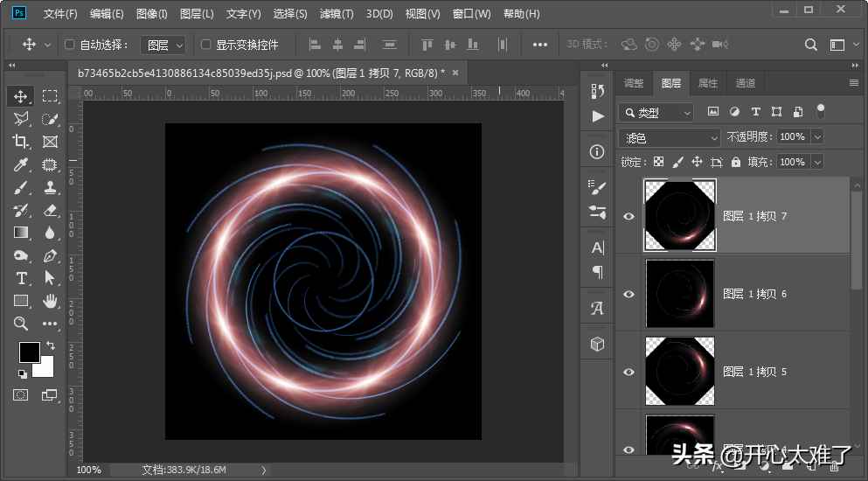Hide layer 图层 1 拷贝 5

(628, 372)
